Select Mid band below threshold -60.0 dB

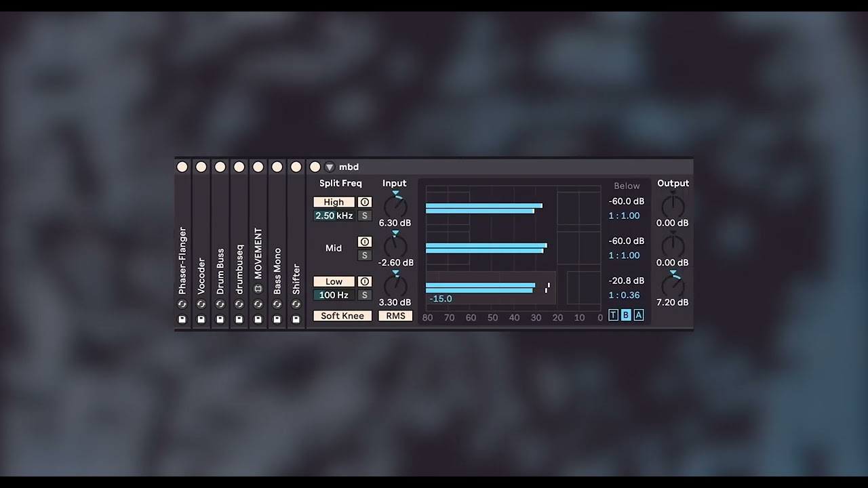(627, 241)
